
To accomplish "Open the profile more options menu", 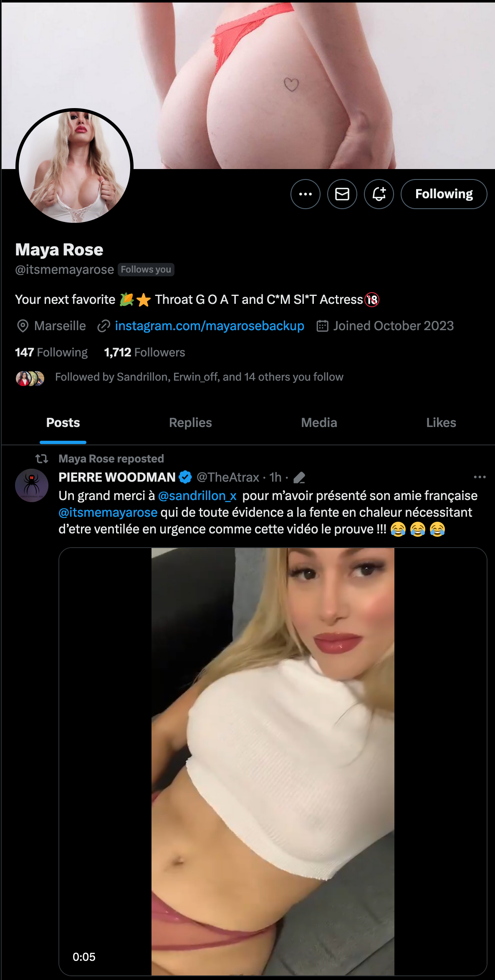I will tap(306, 194).
